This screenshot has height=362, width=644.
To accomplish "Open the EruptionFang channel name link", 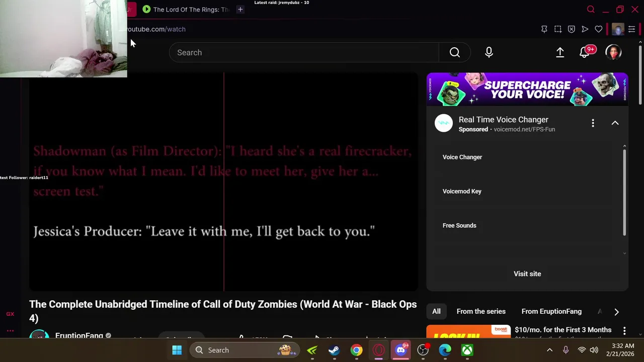I will pyautogui.click(x=79, y=335).
